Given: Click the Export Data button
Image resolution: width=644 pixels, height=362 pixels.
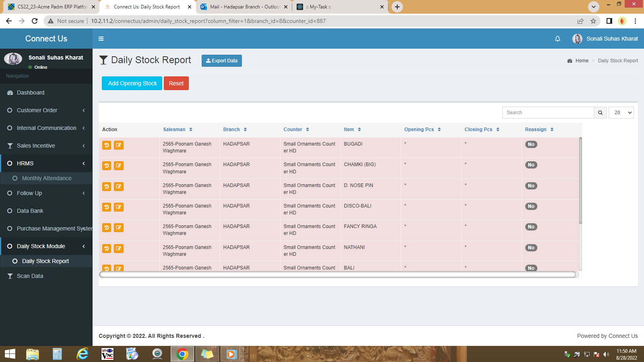Looking at the screenshot, I should (222, 61).
